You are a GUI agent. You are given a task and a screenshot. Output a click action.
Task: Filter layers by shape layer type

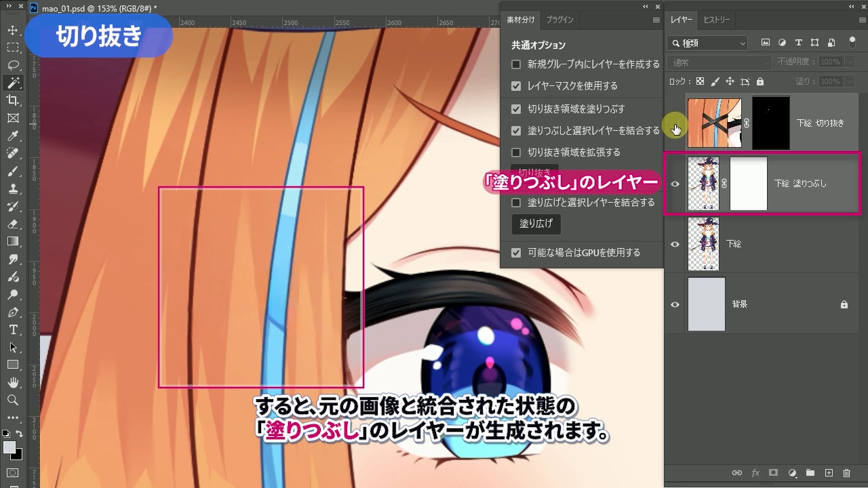coord(814,43)
